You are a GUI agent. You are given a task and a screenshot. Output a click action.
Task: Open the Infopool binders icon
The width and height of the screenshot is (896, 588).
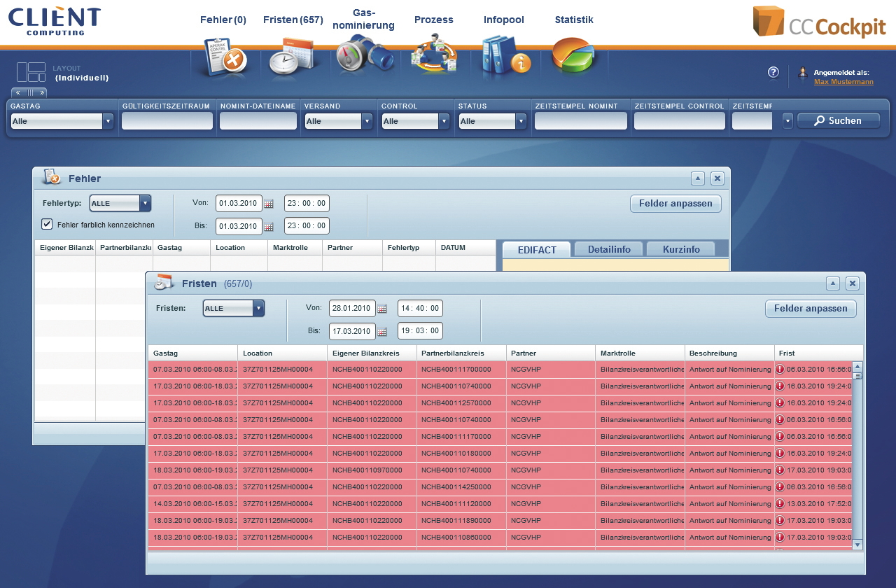point(503,57)
